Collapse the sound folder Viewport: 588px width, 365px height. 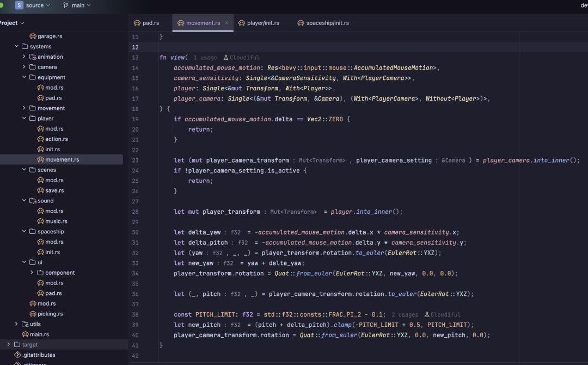coord(24,201)
